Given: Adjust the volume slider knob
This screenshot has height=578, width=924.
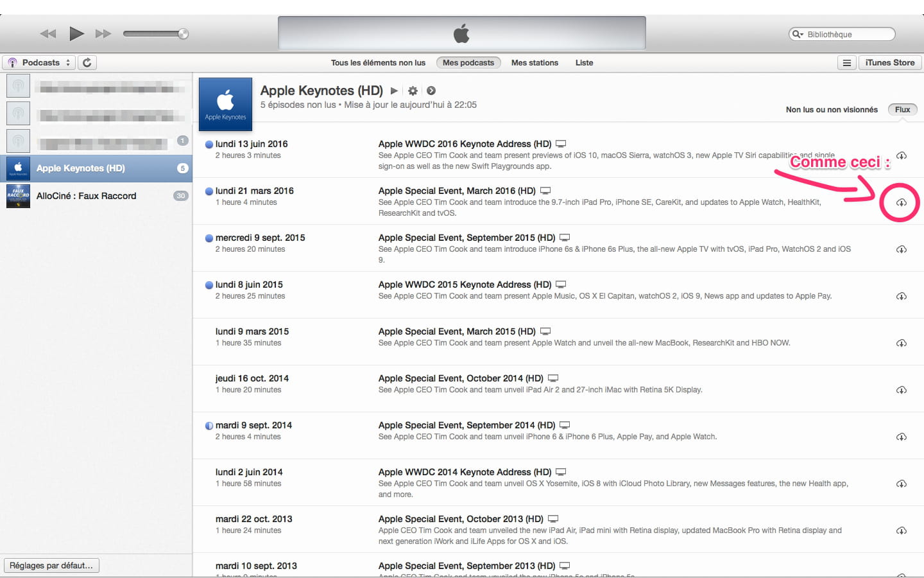Looking at the screenshot, I should click(x=183, y=33).
